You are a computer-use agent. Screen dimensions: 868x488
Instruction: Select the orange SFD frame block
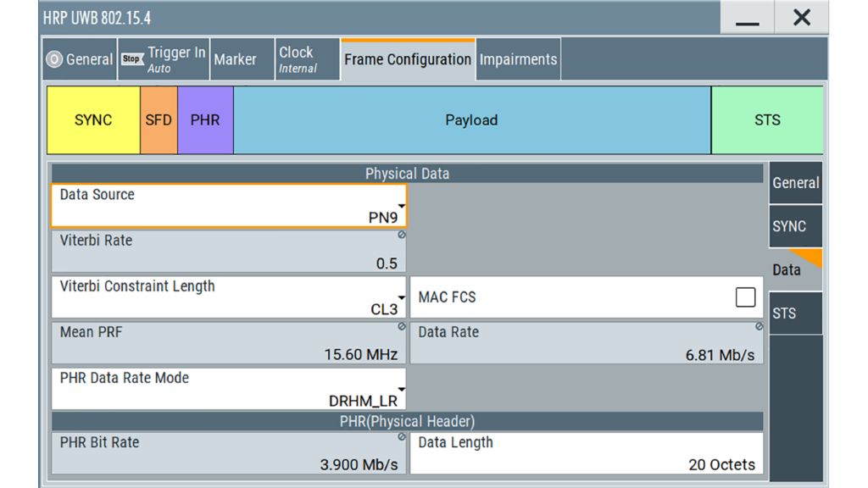(x=159, y=120)
